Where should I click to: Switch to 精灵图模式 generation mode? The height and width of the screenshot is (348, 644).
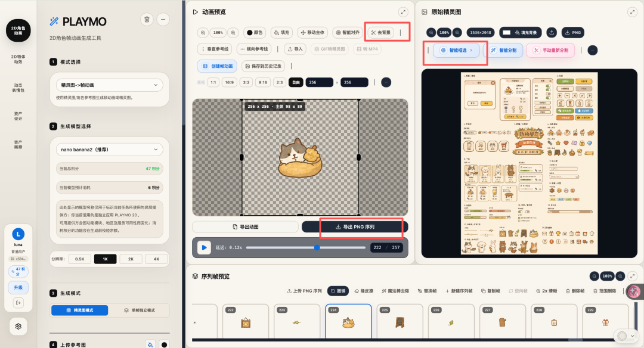(x=80, y=310)
